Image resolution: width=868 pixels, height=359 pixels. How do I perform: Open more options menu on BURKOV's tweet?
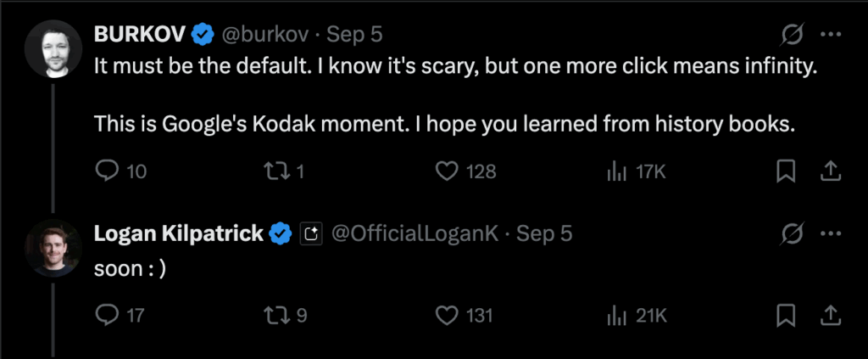coord(832,35)
